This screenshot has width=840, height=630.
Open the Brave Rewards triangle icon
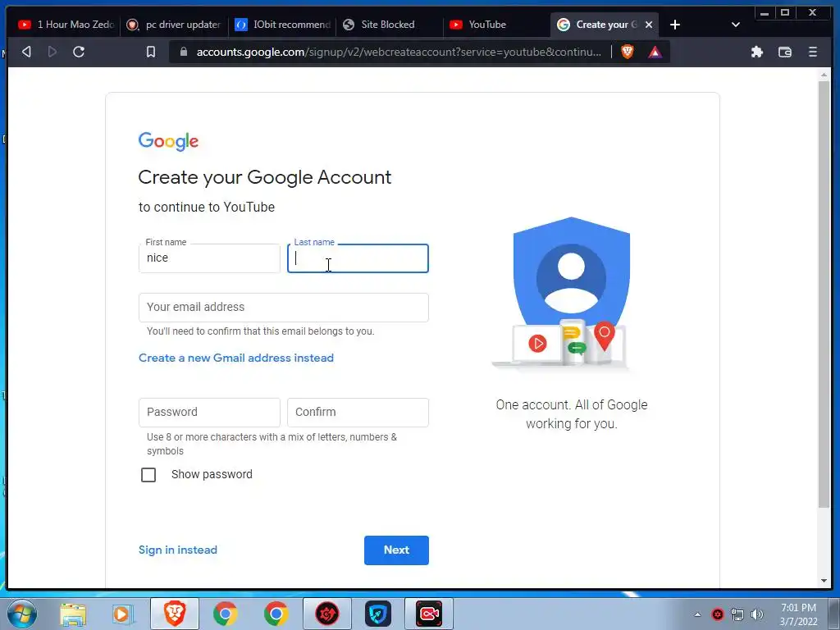pos(655,52)
